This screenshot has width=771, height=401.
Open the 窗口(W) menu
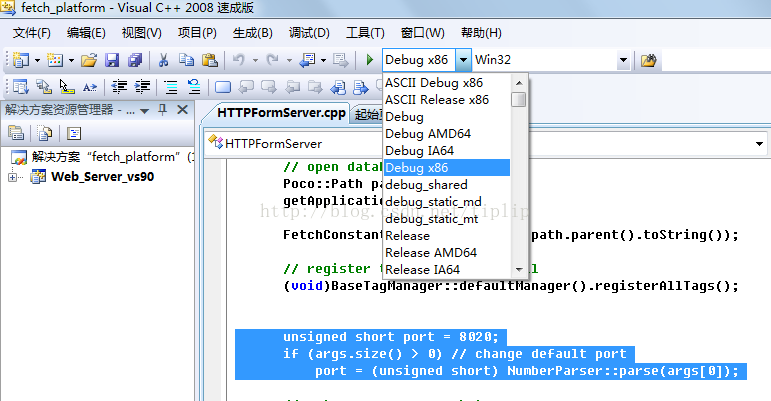(422, 33)
